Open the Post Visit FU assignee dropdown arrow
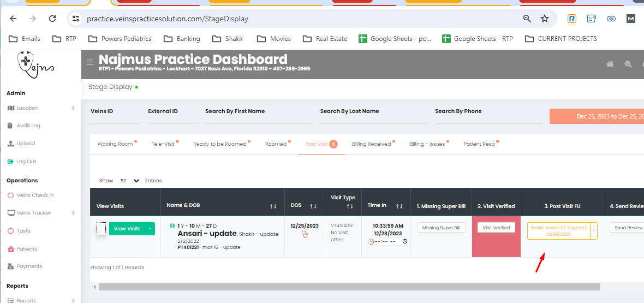This screenshot has width=644, height=303. pyautogui.click(x=594, y=231)
